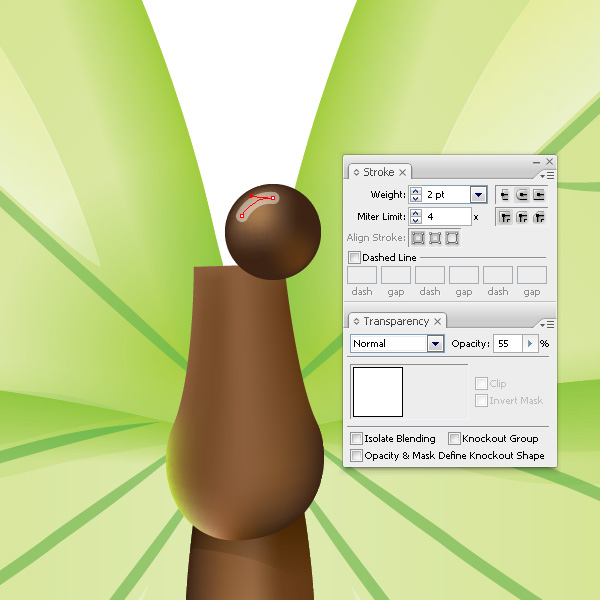Select the brown pear-shaped body

tap(245, 402)
